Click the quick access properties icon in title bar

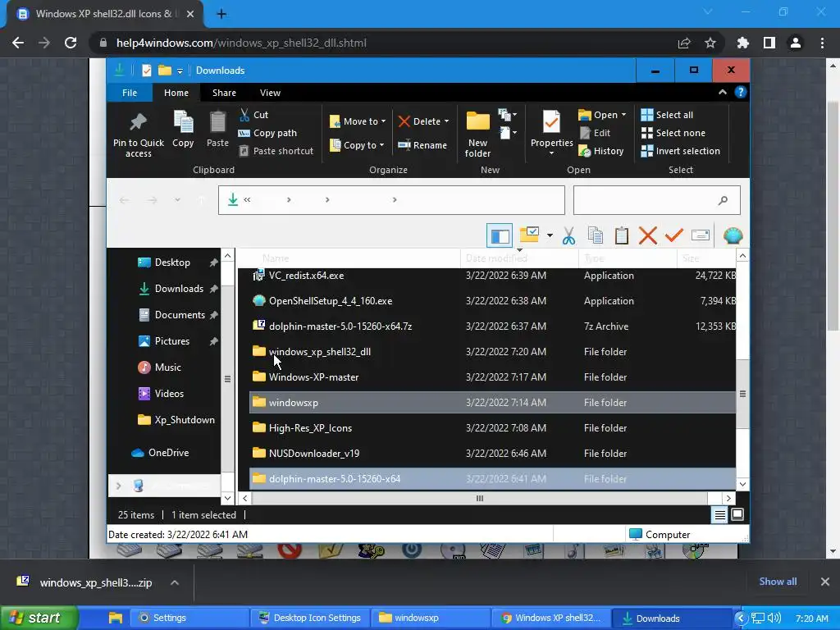point(146,71)
